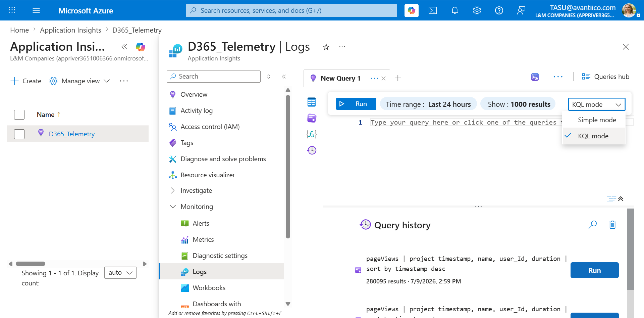Open the portal hamburger menu
The height and width of the screenshot is (318, 644).
click(x=36, y=10)
